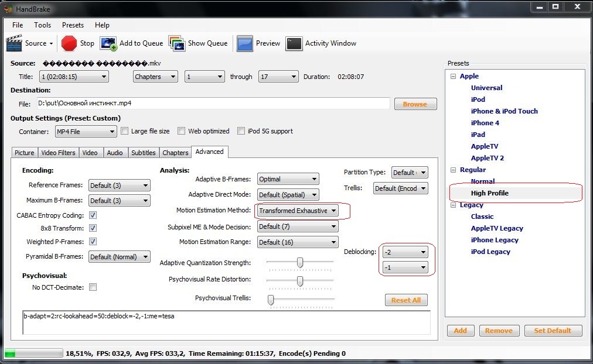
Task: Switch to the Video tab
Action: [90, 153]
